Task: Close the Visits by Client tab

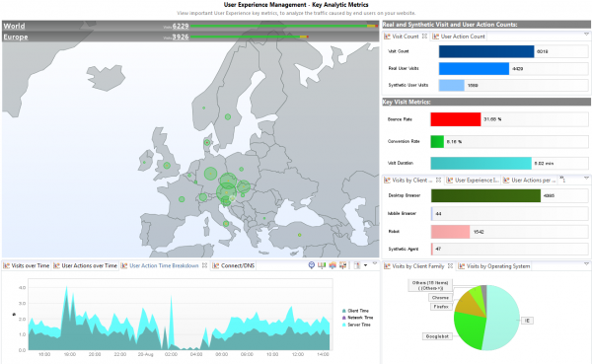Action: pyautogui.click(x=438, y=181)
